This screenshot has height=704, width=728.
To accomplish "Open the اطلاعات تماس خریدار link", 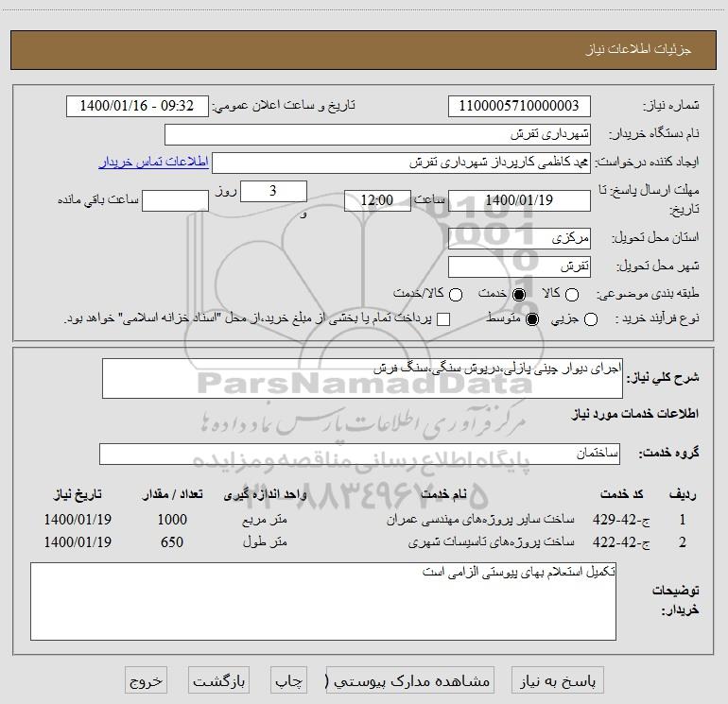I will tap(154, 162).
